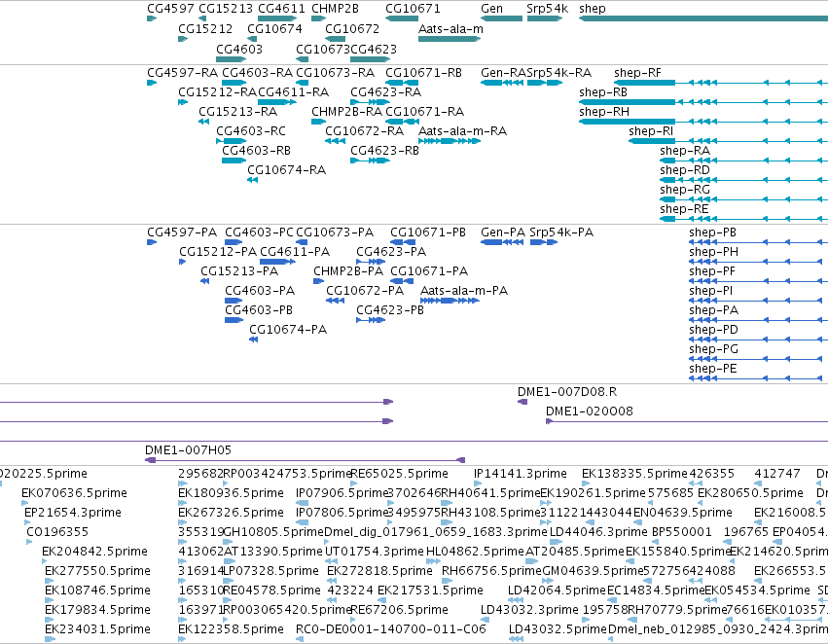This screenshot has height=644, width=828.
Task: Select transcript CG10672-RA
Action: pyautogui.click(x=364, y=131)
